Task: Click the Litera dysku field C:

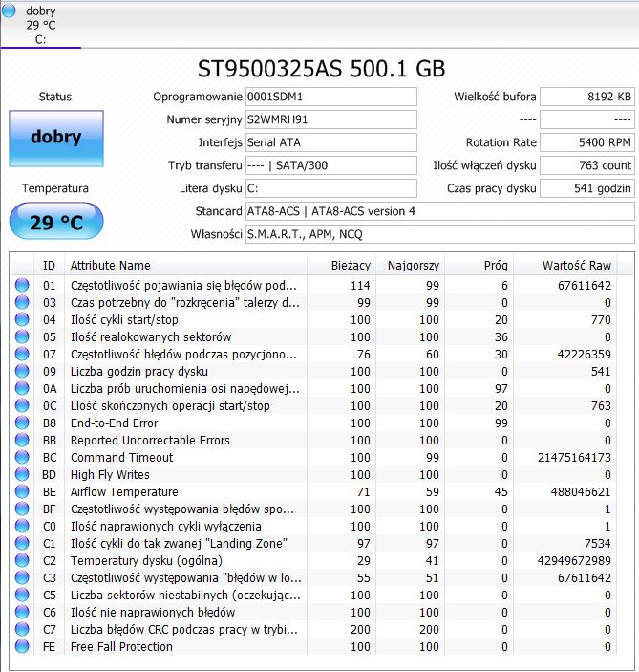Action: (331, 188)
